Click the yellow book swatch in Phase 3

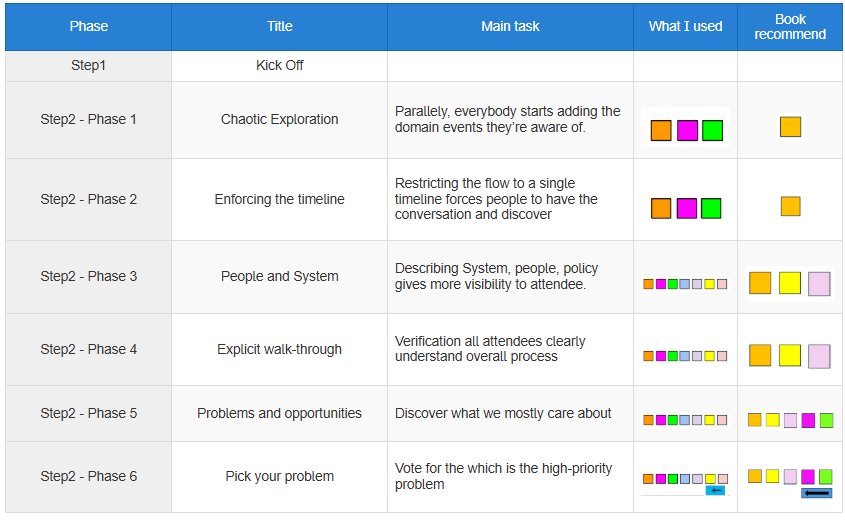pos(789,283)
